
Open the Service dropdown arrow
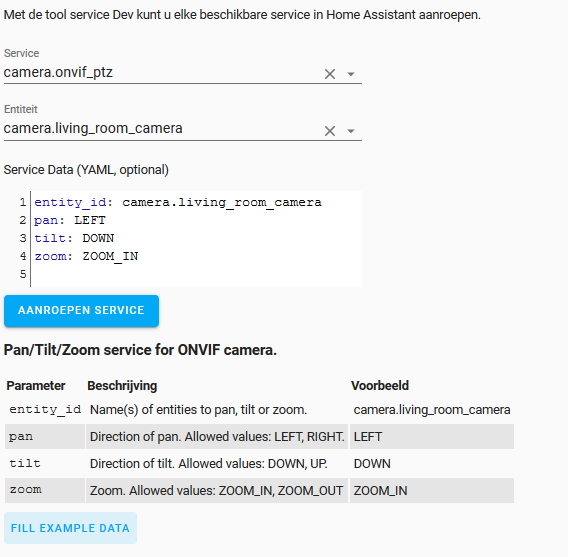click(x=351, y=74)
